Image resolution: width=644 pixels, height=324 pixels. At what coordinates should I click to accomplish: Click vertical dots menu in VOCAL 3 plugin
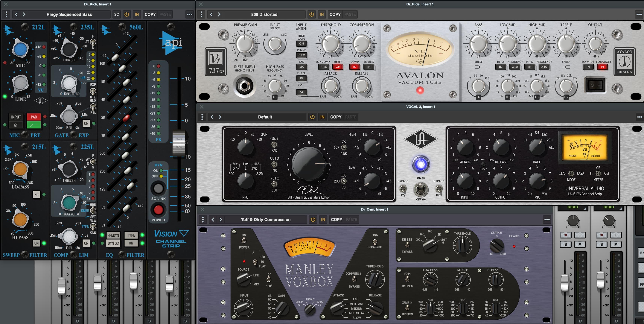(202, 117)
